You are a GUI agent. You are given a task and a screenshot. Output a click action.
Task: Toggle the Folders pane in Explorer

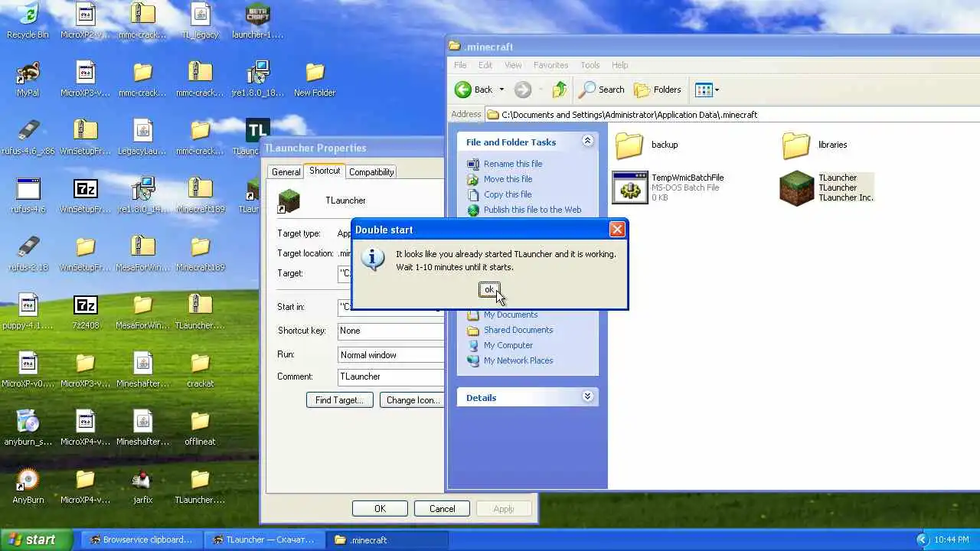[658, 90]
